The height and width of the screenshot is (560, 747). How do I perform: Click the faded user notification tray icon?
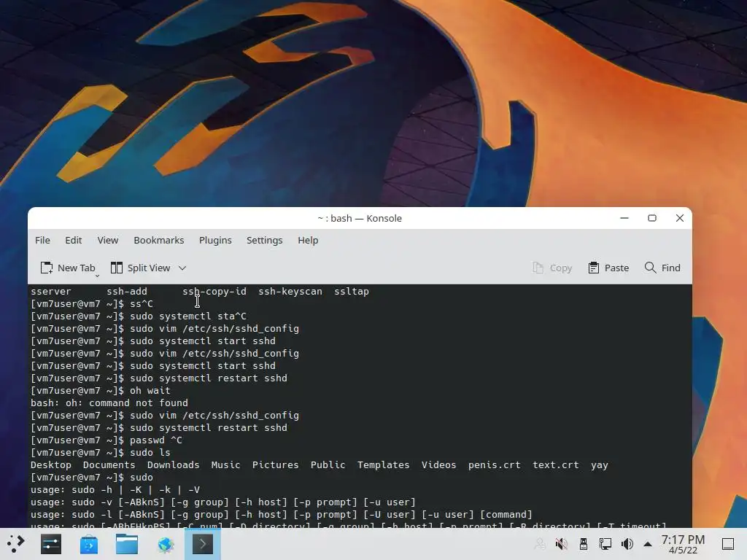click(x=540, y=544)
